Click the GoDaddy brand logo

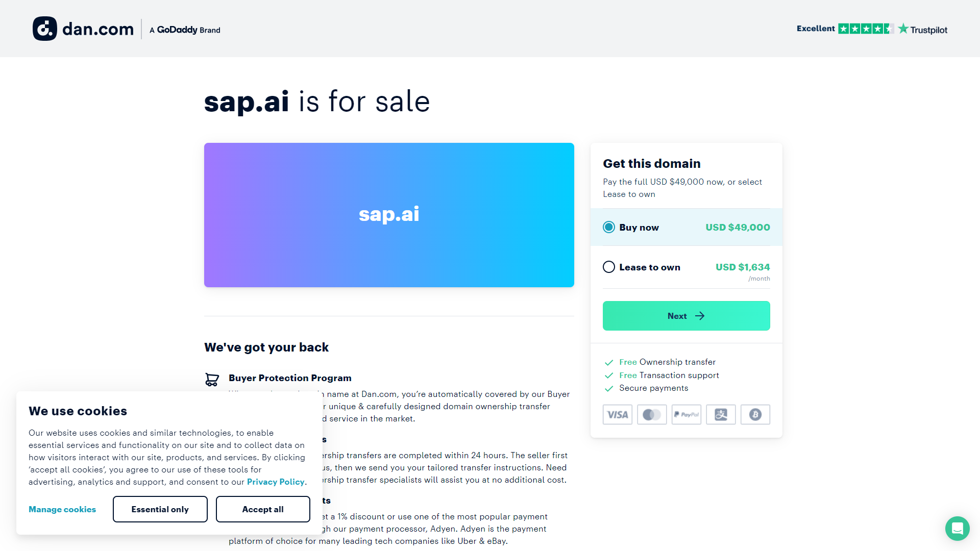click(184, 30)
